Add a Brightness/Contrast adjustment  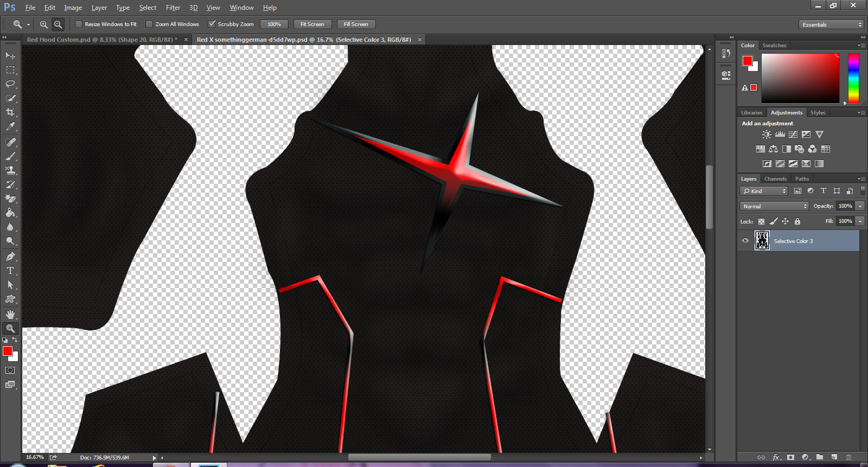[767, 135]
